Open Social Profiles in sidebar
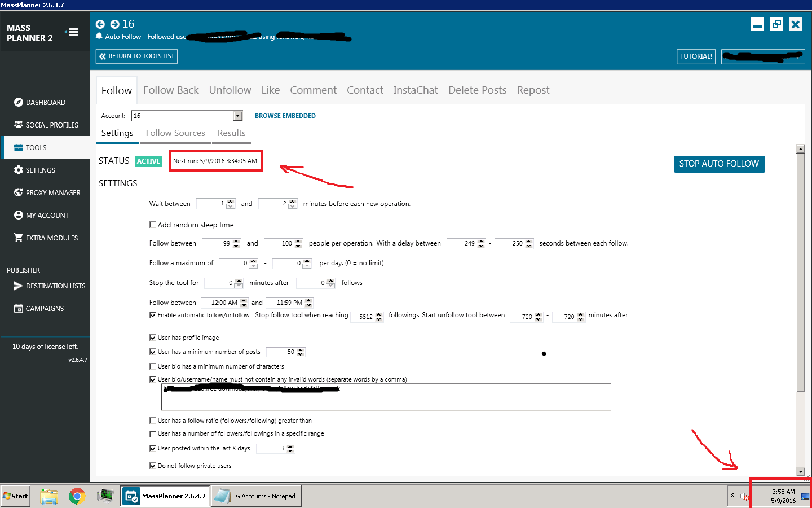The image size is (812, 508). coord(45,125)
